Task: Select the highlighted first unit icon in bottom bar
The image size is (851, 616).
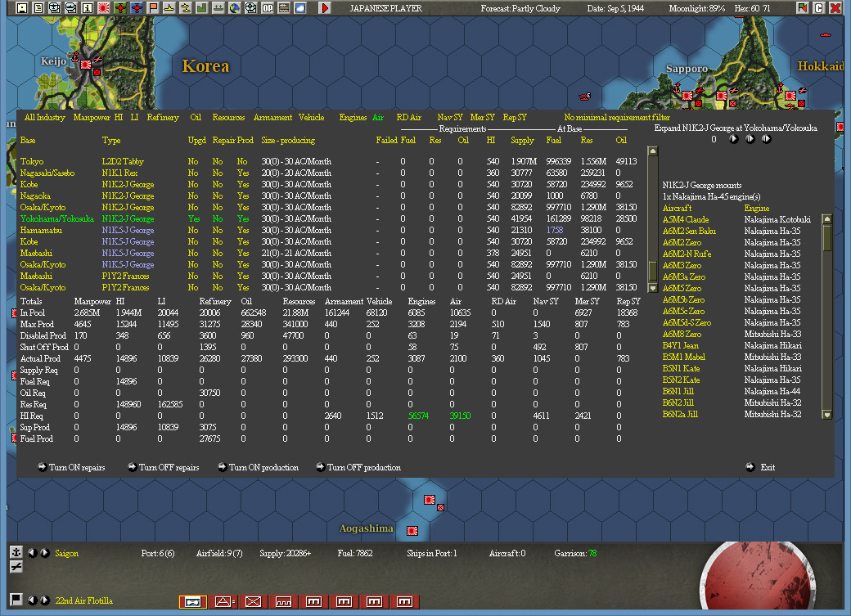Action: tap(193, 601)
